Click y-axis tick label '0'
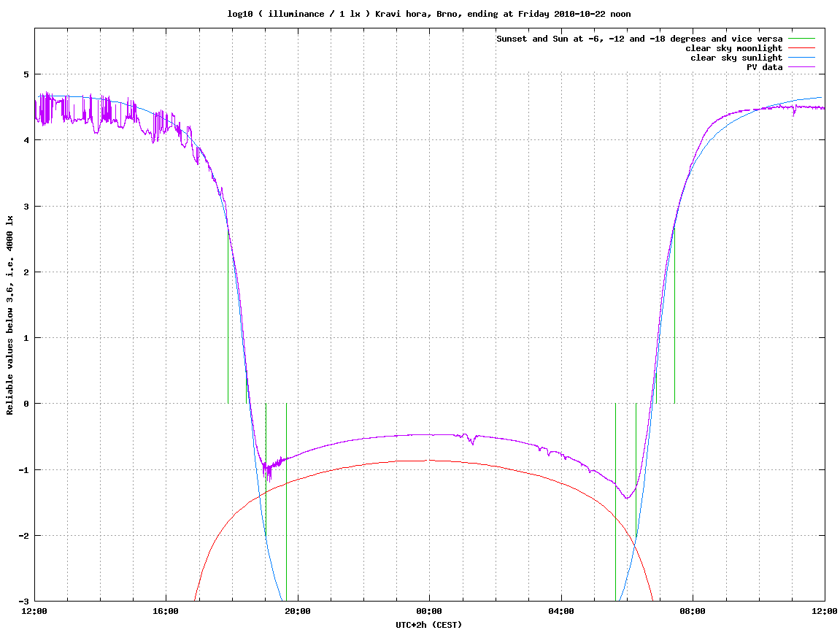Image resolution: width=840 pixels, height=630 pixels. [26, 404]
